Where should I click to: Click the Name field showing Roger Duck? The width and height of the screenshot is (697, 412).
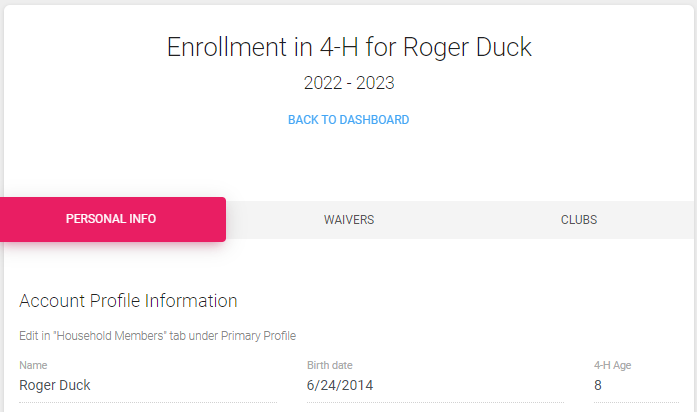coord(148,385)
